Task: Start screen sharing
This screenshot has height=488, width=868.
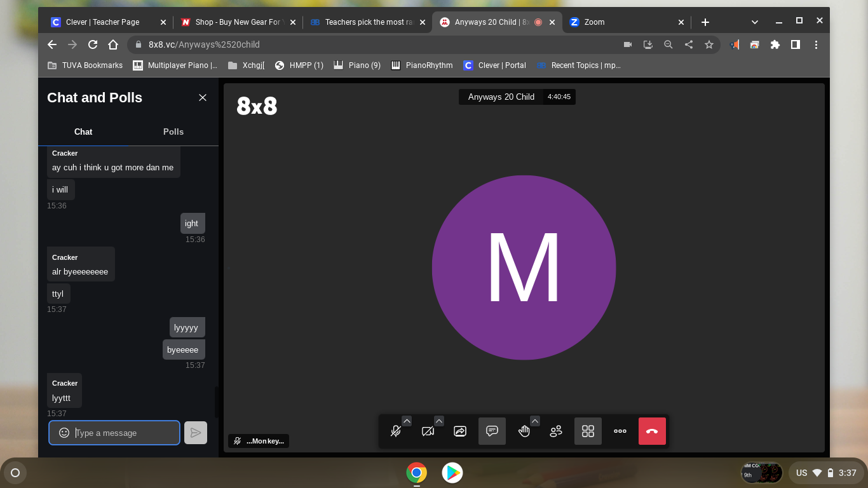Action: [460, 431]
